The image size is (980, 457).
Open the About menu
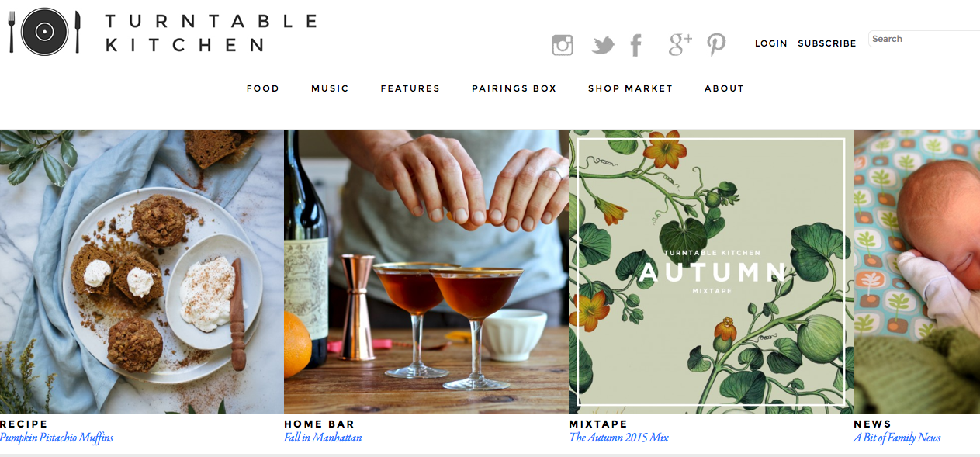point(724,88)
